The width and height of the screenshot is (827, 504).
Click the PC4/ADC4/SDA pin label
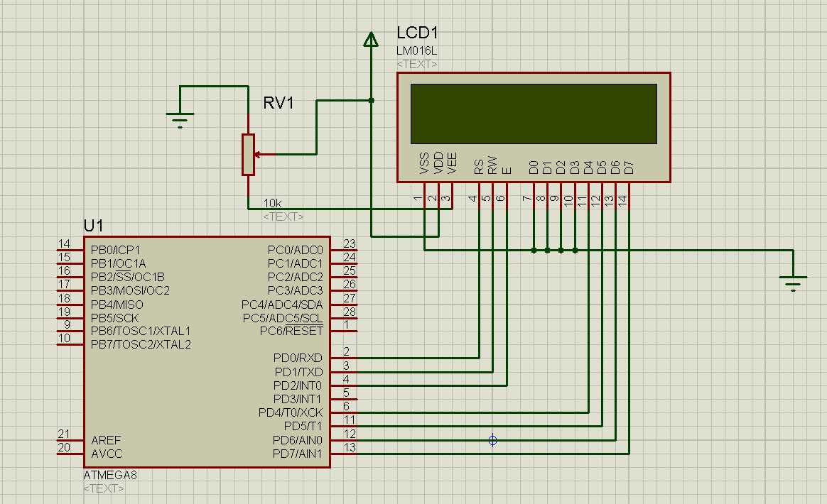(x=282, y=305)
